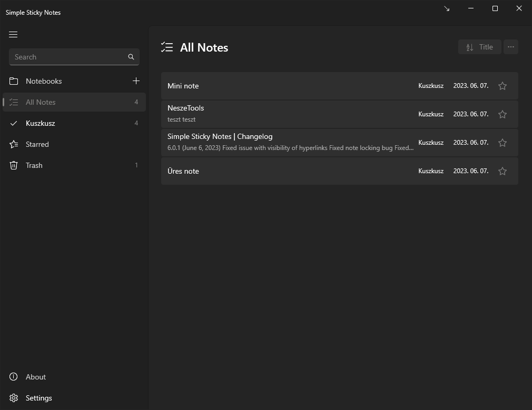Click the date on NeszeTools row
The height and width of the screenshot is (410, 532).
[x=471, y=114]
